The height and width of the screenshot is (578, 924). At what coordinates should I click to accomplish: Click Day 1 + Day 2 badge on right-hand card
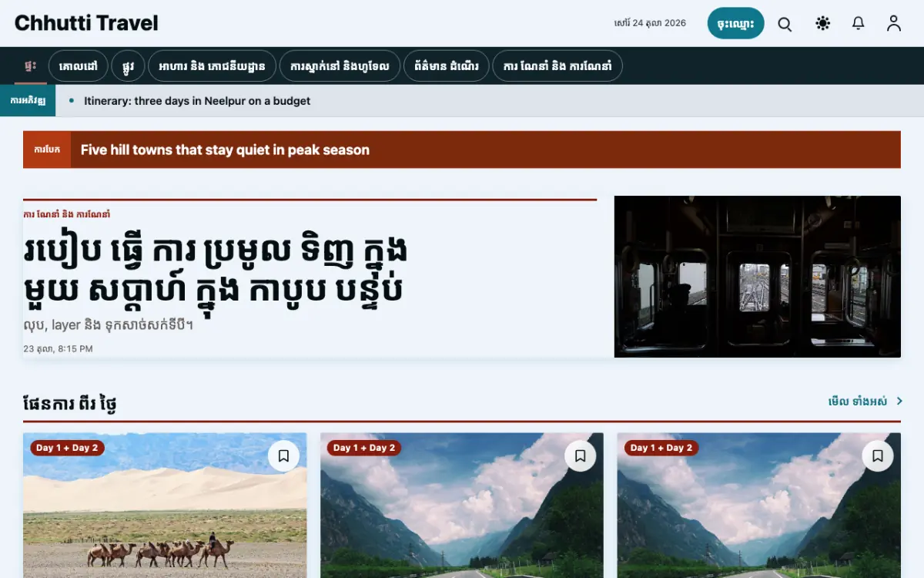(x=661, y=448)
